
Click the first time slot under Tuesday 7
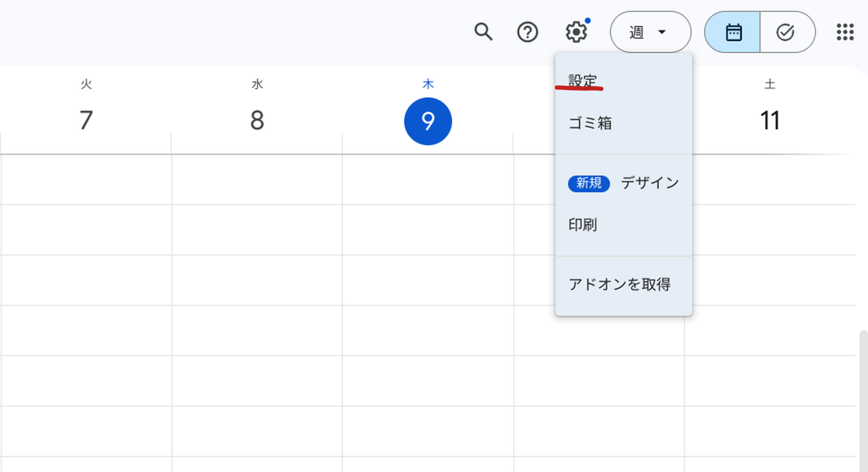tap(86, 179)
